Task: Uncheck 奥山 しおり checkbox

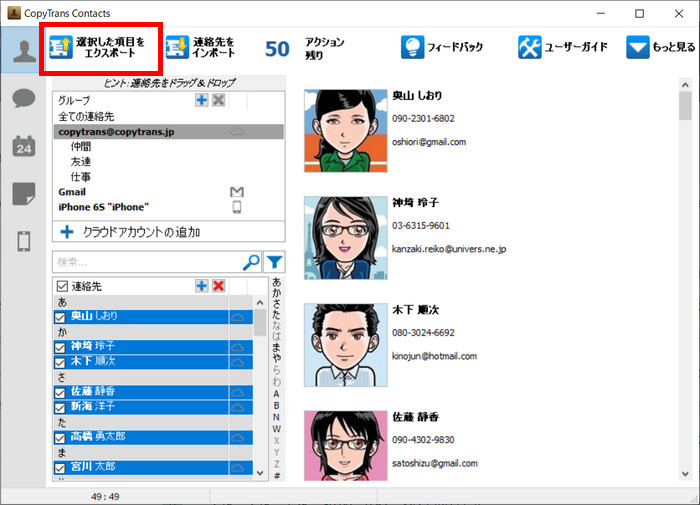Action: [60, 317]
